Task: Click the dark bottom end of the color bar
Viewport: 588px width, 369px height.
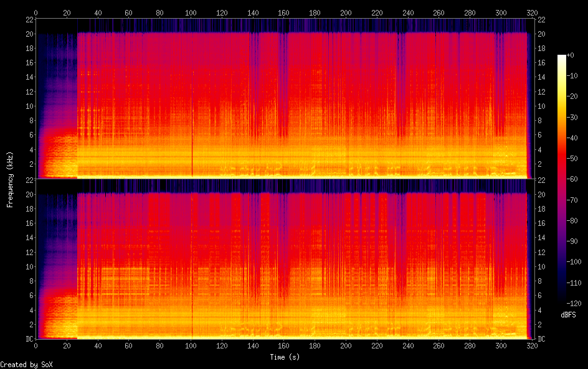Action: [562, 300]
